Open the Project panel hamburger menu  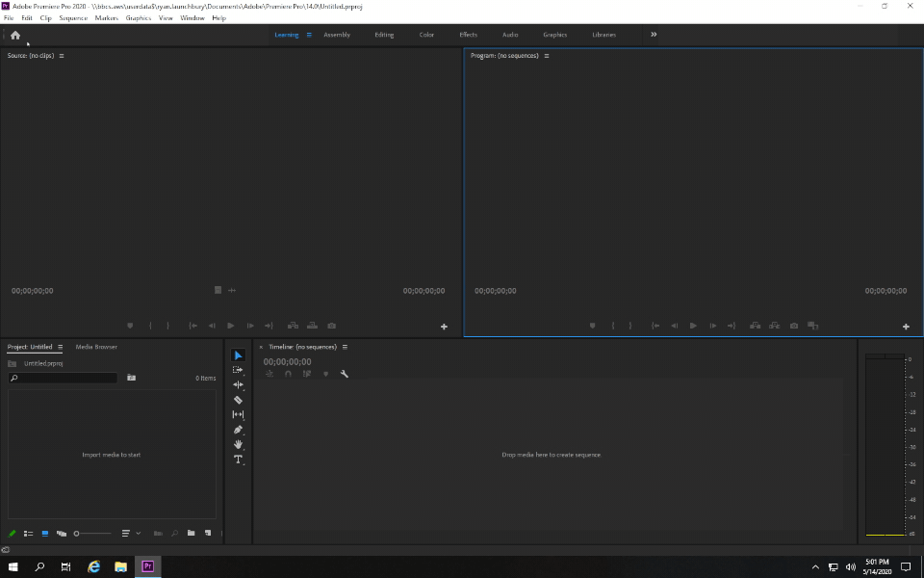point(60,347)
